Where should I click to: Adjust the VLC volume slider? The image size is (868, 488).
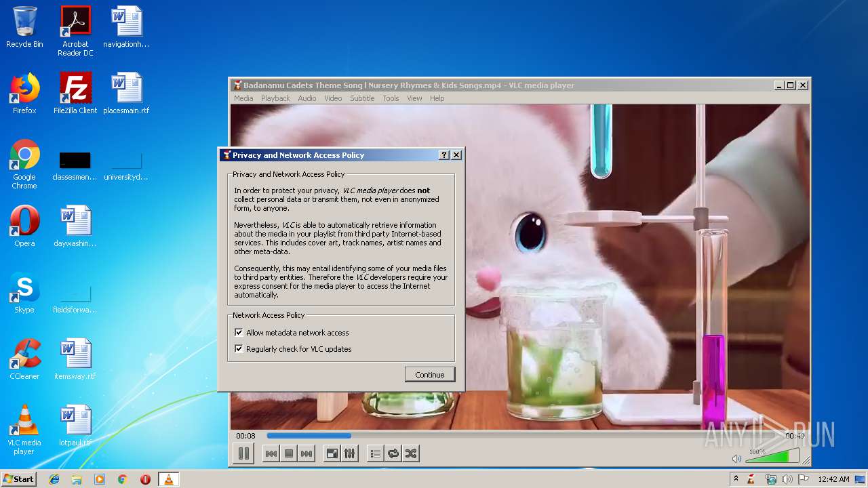pyautogui.click(x=772, y=455)
